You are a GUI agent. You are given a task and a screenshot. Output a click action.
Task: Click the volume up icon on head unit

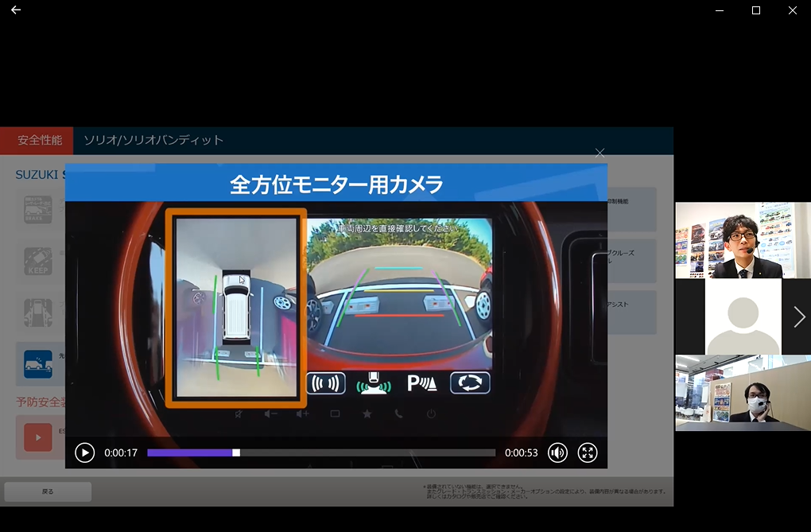(x=303, y=414)
